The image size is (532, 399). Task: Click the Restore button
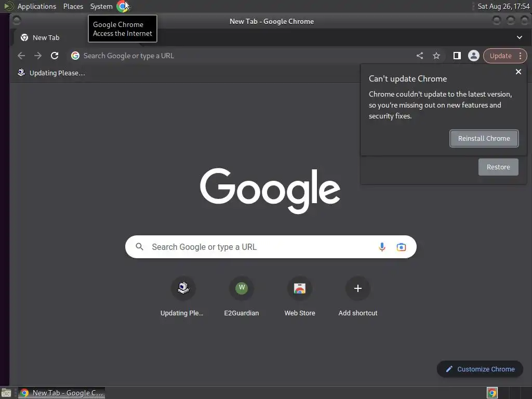498,167
